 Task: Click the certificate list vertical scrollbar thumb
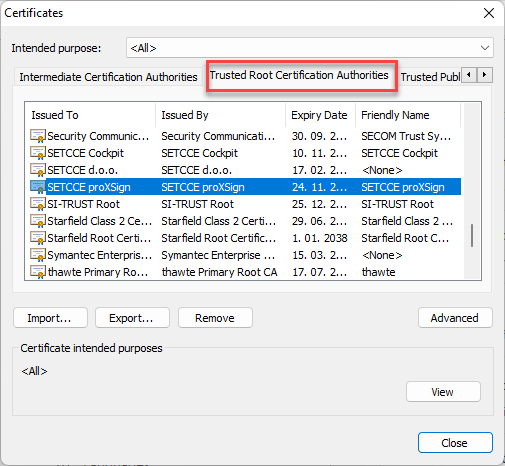[x=472, y=235]
